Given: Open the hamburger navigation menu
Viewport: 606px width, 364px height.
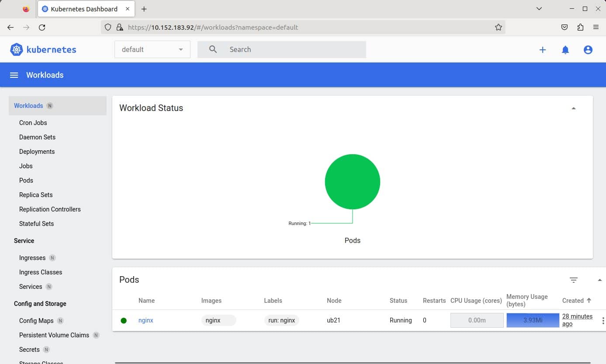Looking at the screenshot, I should [x=14, y=75].
